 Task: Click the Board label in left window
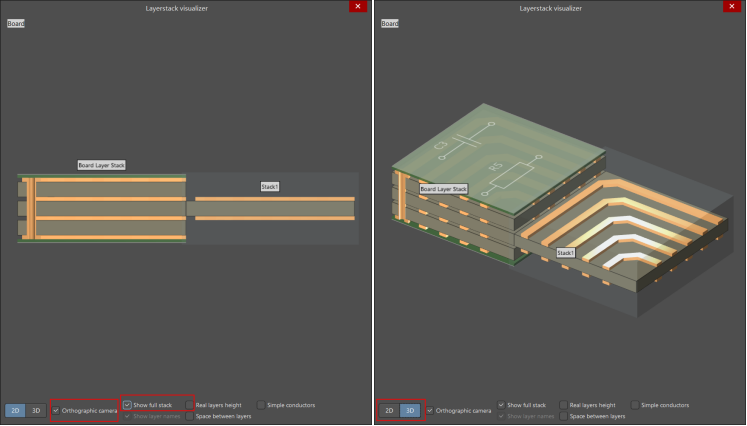[x=16, y=23]
